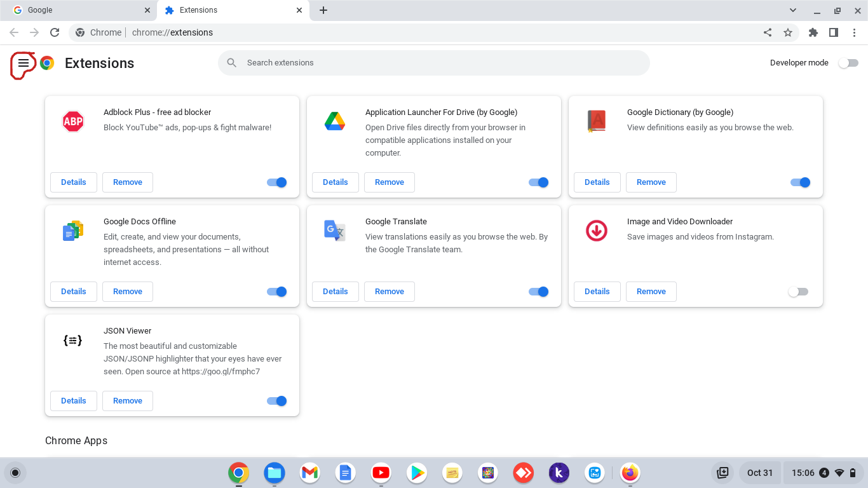Screen dimensions: 868x488
Task: Remove Google Docs Offline extension
Action: point(128,292)
